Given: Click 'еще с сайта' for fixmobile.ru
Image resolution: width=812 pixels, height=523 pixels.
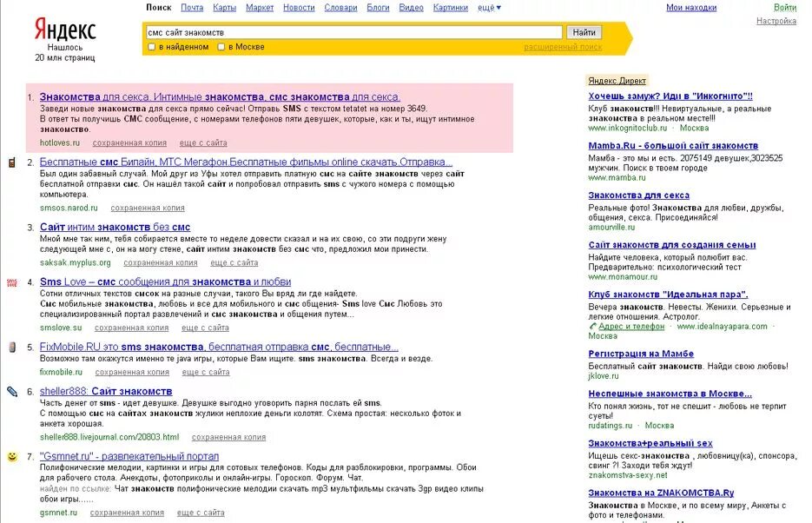Looking at the screenshot, I should (x=206, y=373).
